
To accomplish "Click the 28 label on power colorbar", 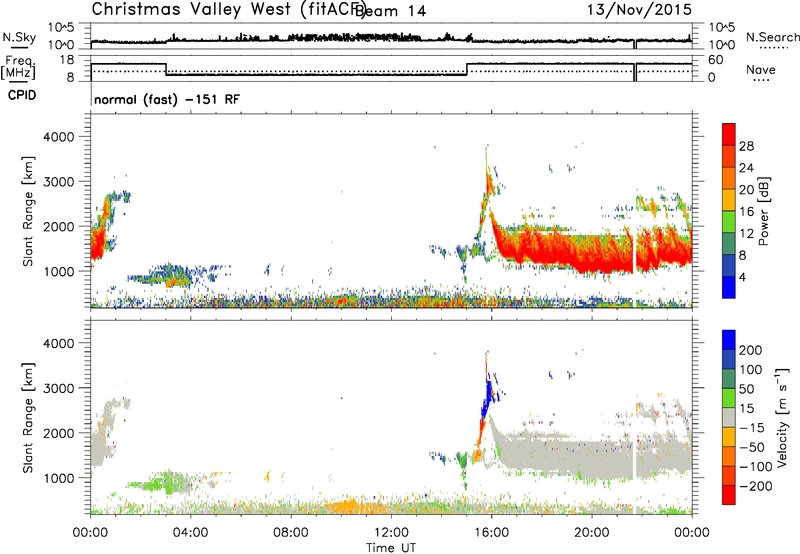I will [746, 146].
